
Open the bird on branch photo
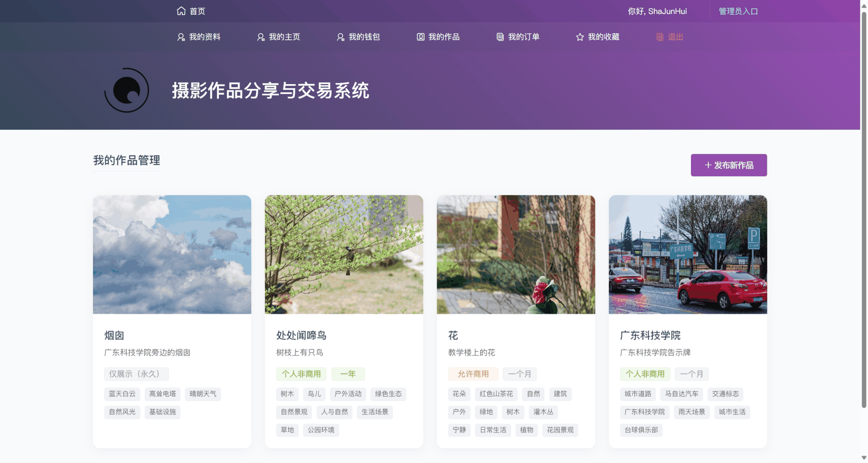click(x=344, y=254)
